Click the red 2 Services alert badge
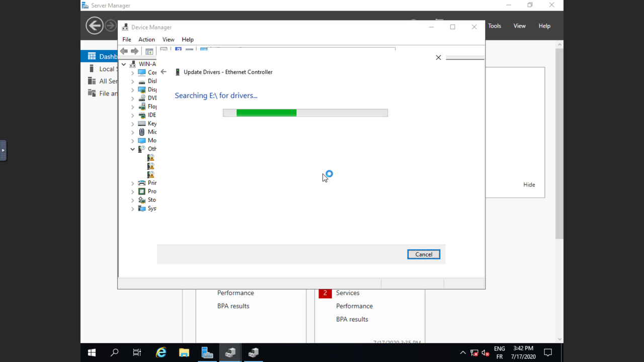The width and height of the screenshot is (644, 362). point(325,293)
